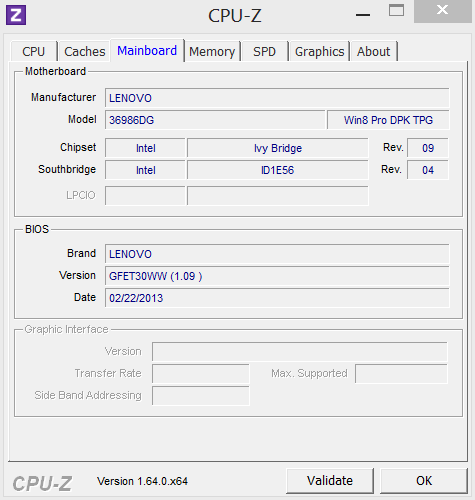475x500 pixels.
Task: Close the CPU-Z window
Action: [x=442, y=11]
